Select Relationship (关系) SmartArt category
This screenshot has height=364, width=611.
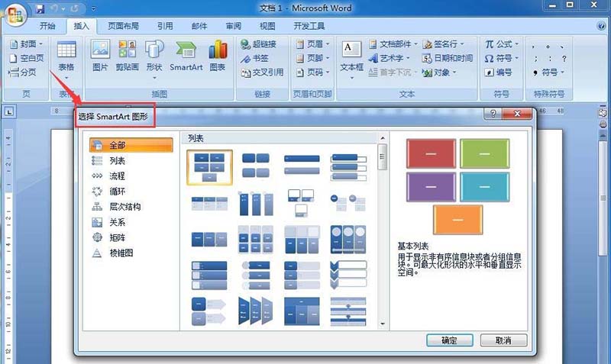click(131, 222)
